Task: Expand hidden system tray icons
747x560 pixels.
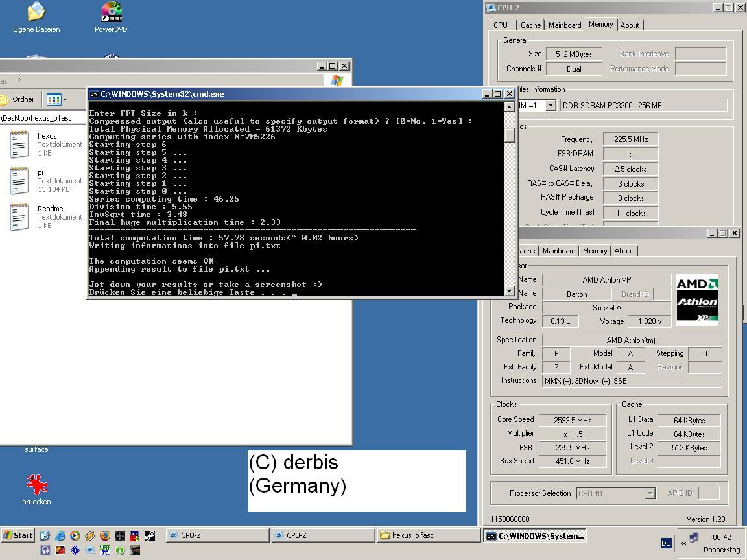Action: 683,543
